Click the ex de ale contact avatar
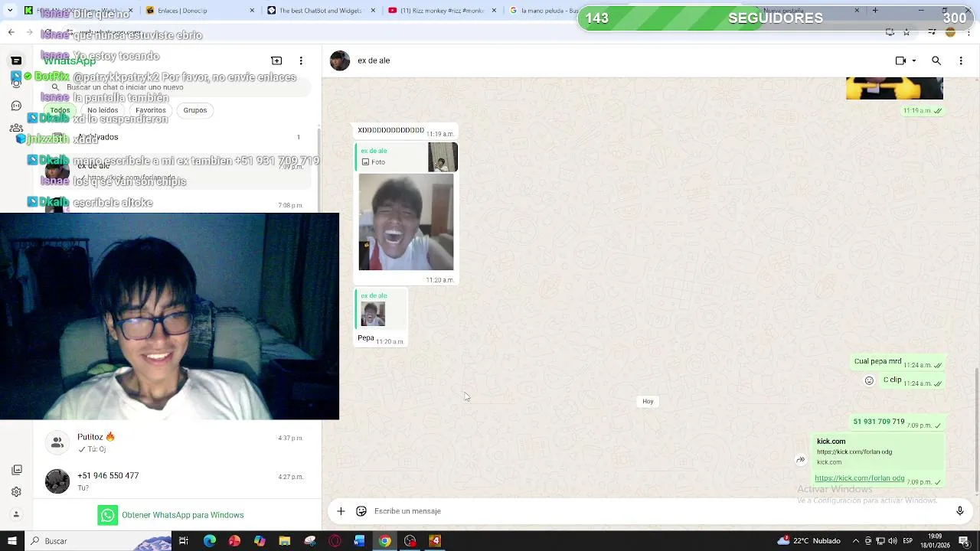 coord(340,60)
